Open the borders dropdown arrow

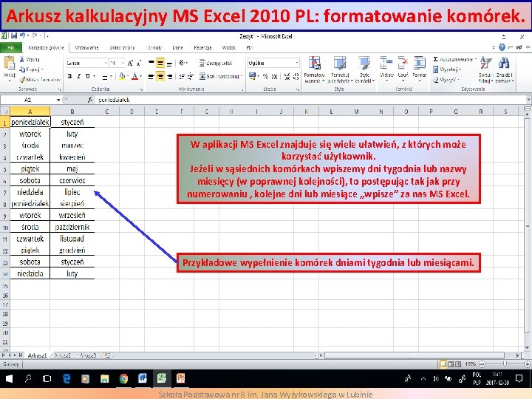111,77
